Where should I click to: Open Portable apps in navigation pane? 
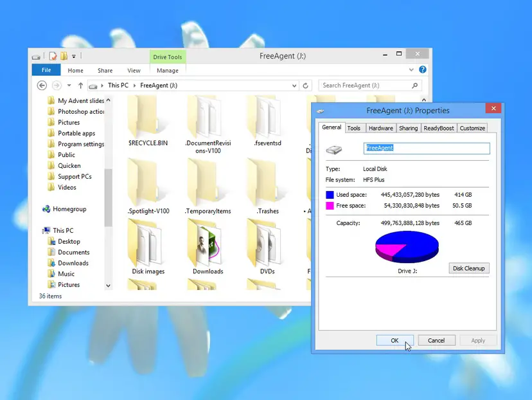coord(72,133)
